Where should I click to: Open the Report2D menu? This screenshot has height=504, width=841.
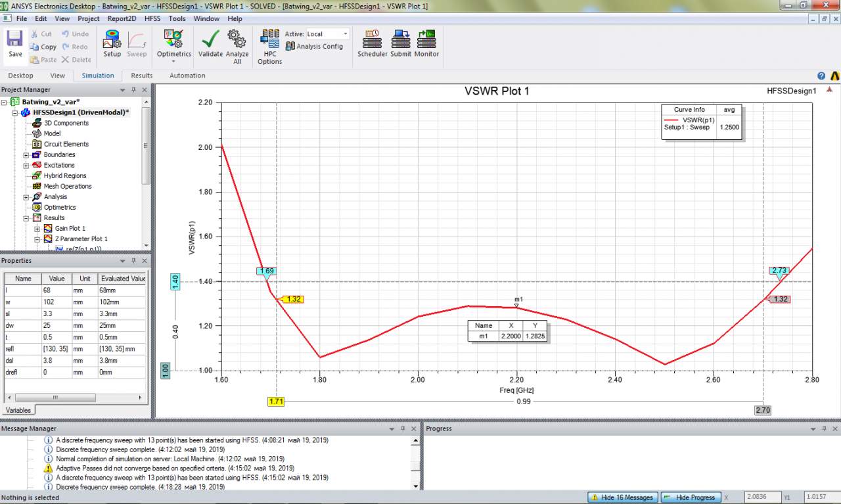[x=122, y=19]
